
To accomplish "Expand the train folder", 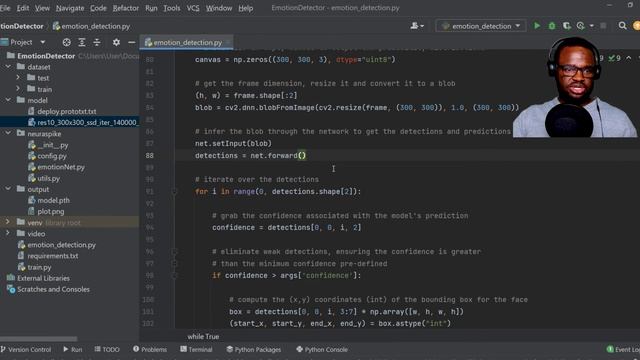I will [18, 89].
